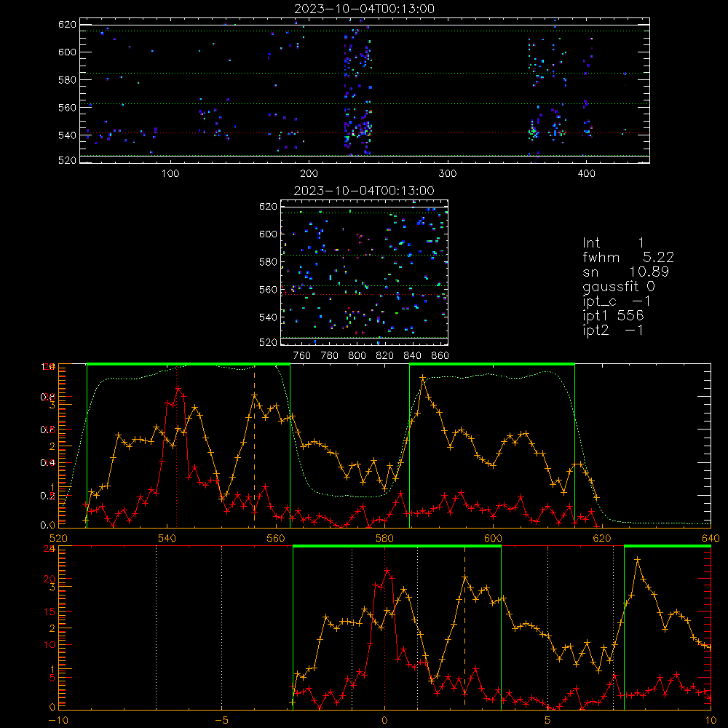The width and height of the screenshot is (728, 728).
Task: Click x-axis label 820 on middle plot
Action: click(x=385, y=356)
